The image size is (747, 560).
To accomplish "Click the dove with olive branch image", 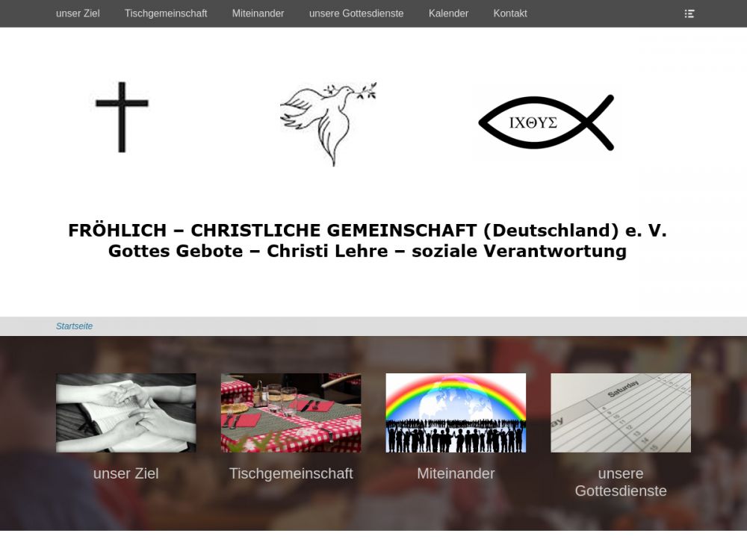I will 328,124.
